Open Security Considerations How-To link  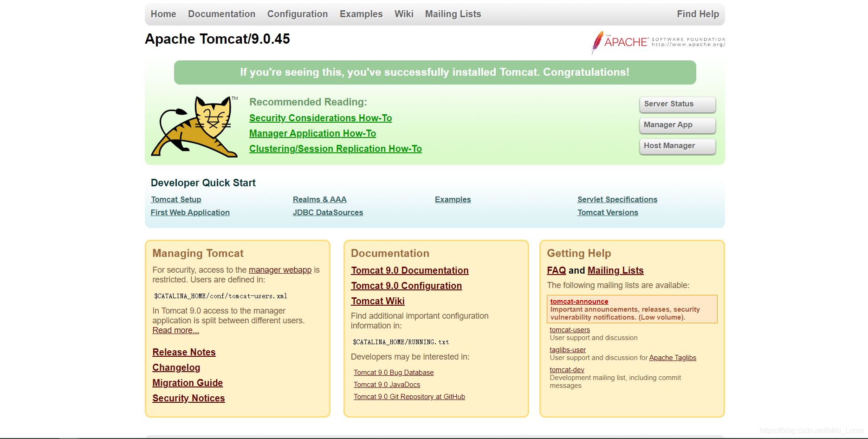pos(320,118)
